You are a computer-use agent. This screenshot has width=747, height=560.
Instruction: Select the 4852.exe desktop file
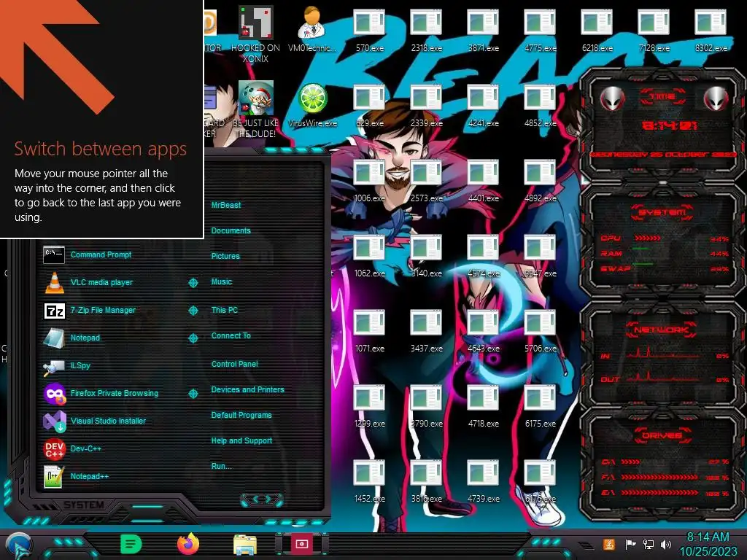point(541,105)
